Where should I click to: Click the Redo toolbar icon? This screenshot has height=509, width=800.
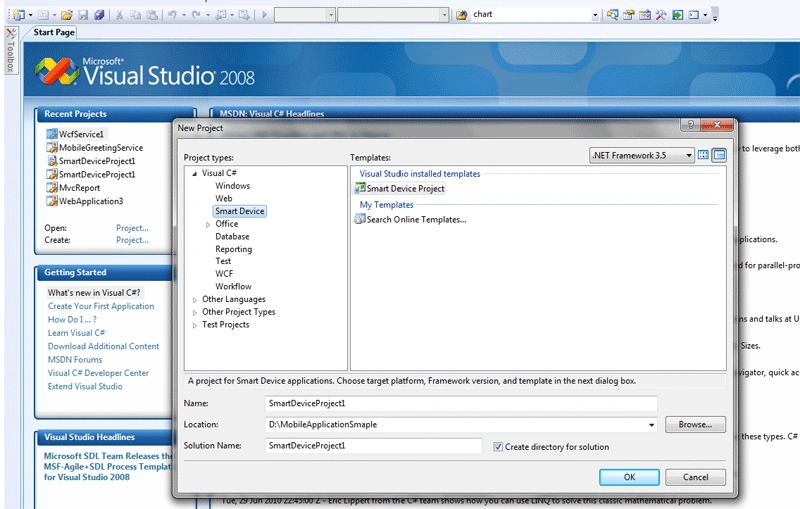[196, 15]
